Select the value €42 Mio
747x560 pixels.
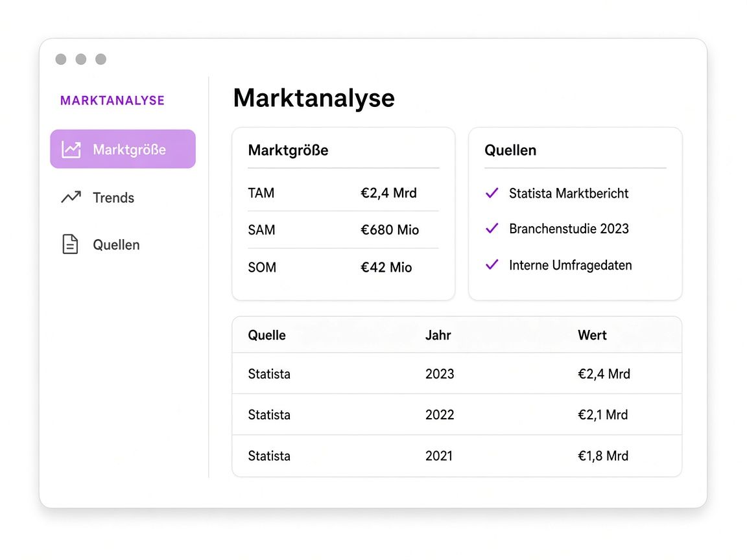click(x=386, y=267)
